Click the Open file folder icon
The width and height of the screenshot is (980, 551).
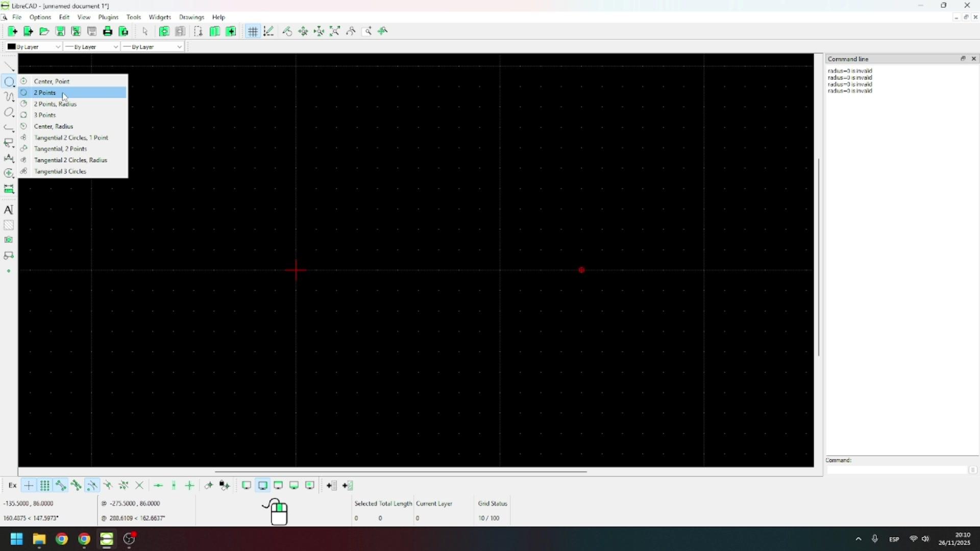(x=44, y=32)
